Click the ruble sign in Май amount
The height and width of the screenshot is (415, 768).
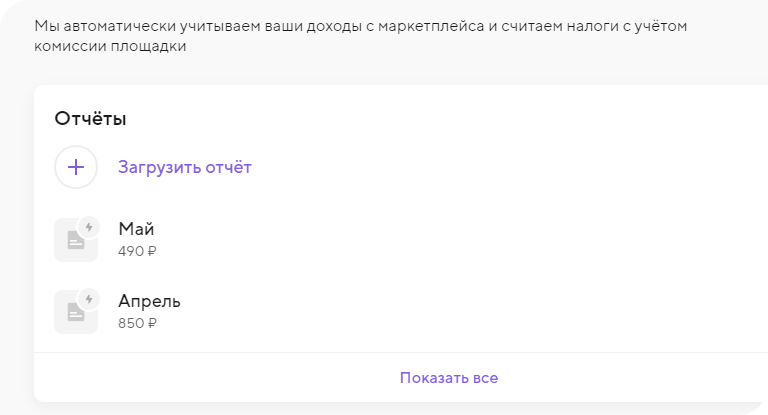152,251
